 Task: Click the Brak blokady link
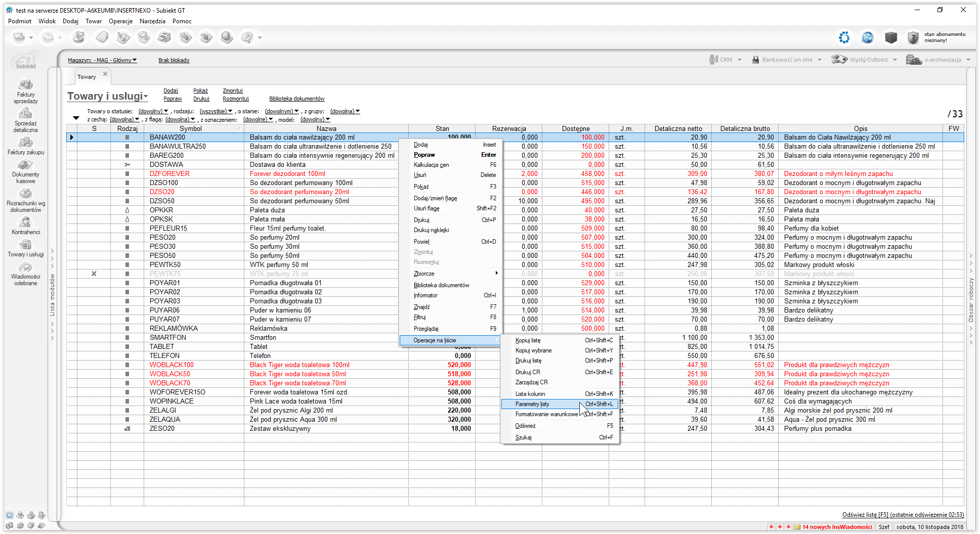[174, 60]
